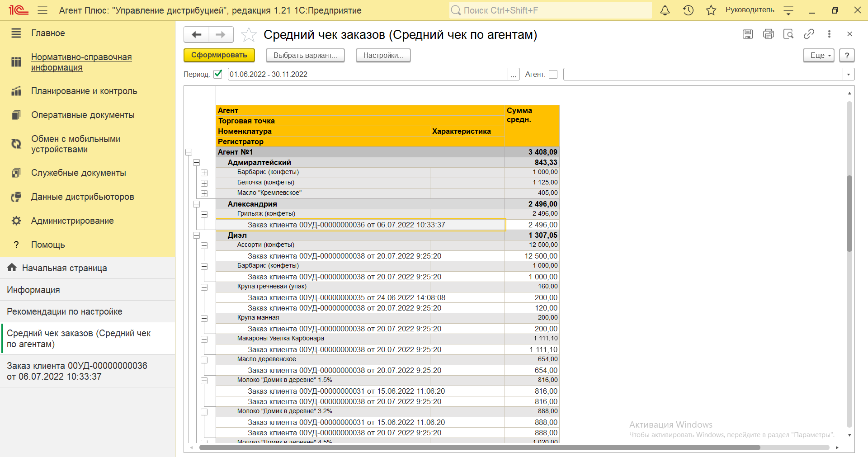Expand the Масло "Кремлевское" row
This screenshot has height=457, width=868.
204,193
